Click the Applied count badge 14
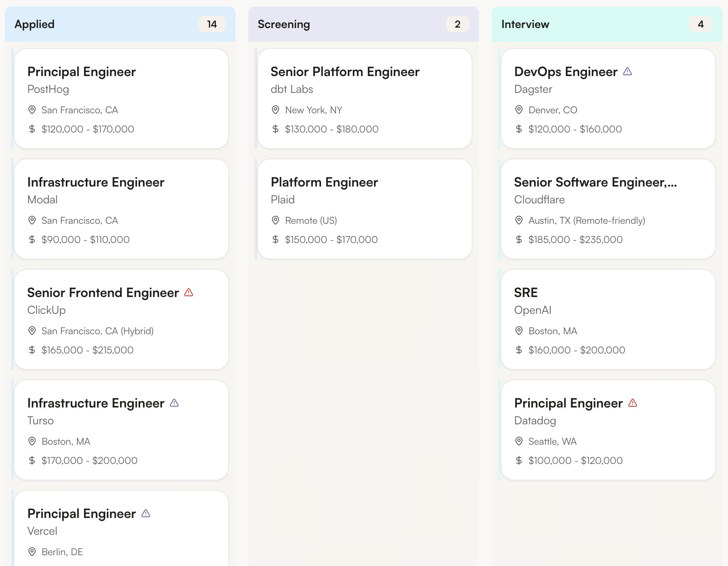The width and height of the screenshot is (728, 566). click(x=212, y=24)
